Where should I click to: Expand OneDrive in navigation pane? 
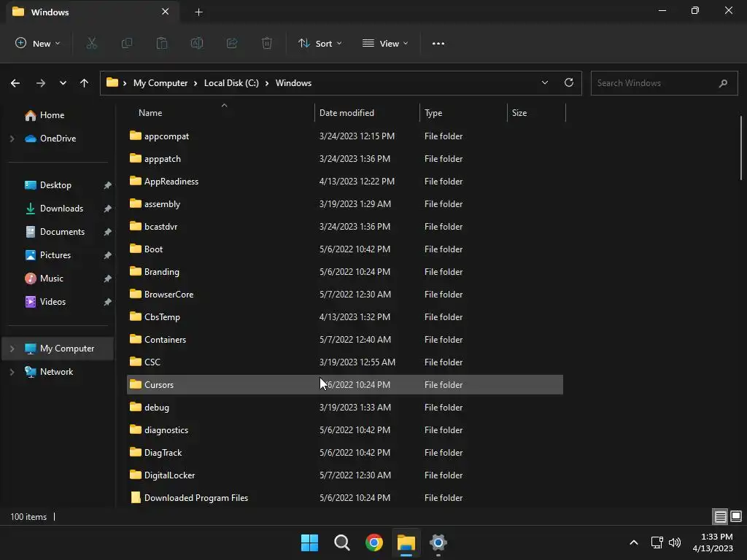pyautogui.click(x=12, y=139)
